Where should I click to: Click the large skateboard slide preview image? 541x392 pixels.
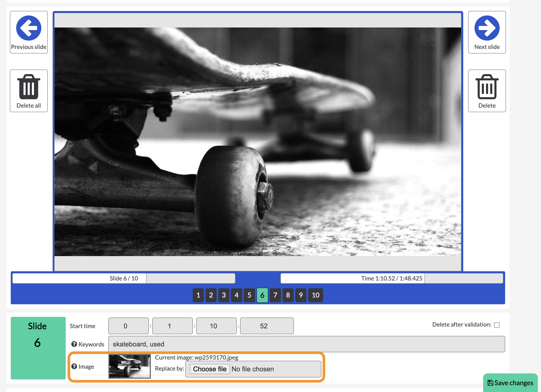pos(258,142)
